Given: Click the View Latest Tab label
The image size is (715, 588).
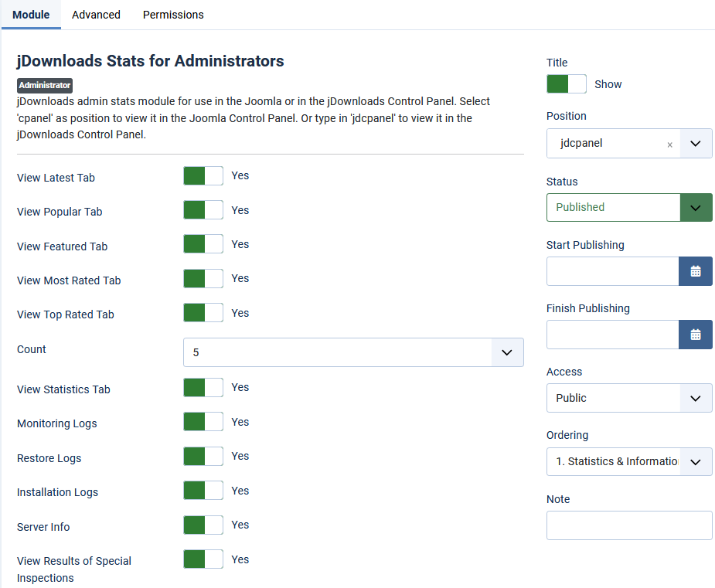Looking at the screenshot, I should click(x=56, y=178).
